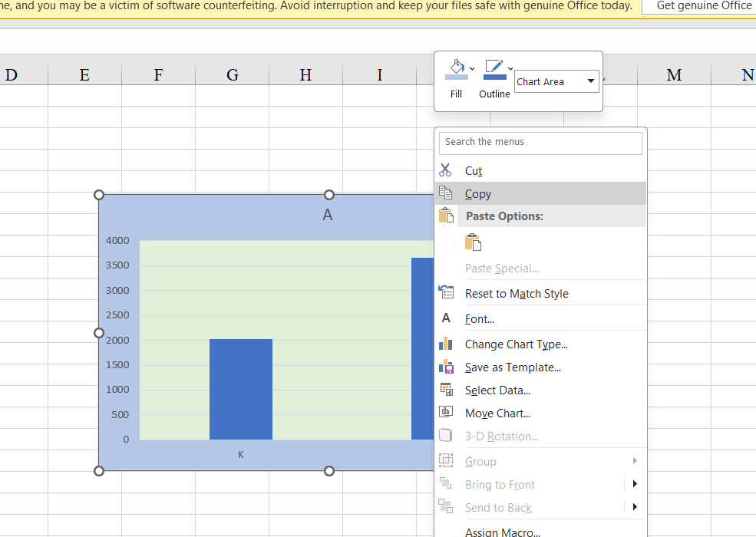The image size is (756, 537).
Task: Click the Move Chart icon
Action: point(445,412)
